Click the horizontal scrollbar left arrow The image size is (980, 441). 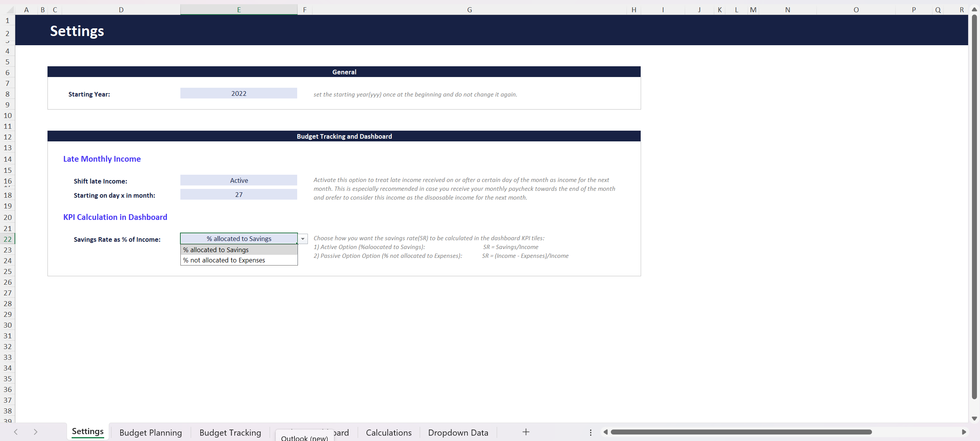coord(605,432)
